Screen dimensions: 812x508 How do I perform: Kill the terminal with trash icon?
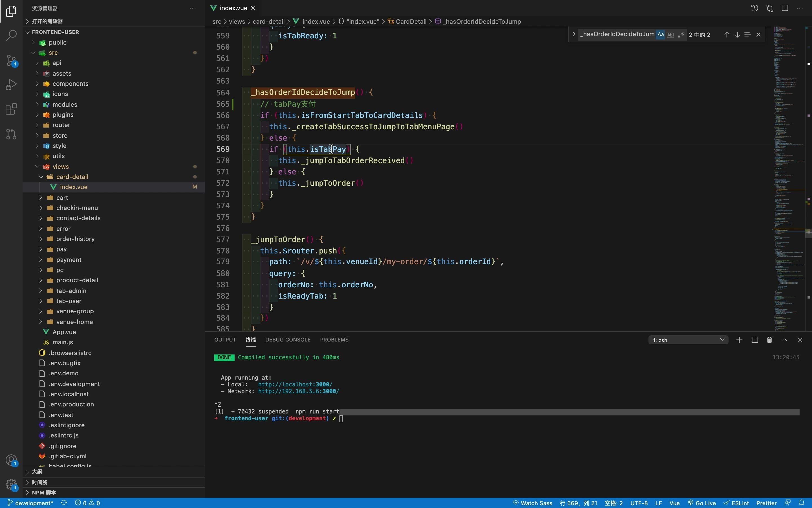pyautogui.click(x=770, y=340)
